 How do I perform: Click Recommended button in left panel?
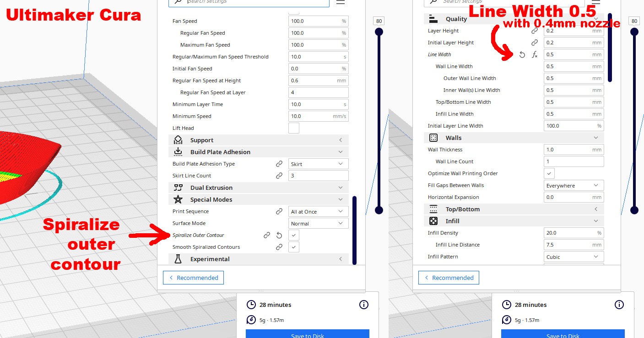pos(193,278)
